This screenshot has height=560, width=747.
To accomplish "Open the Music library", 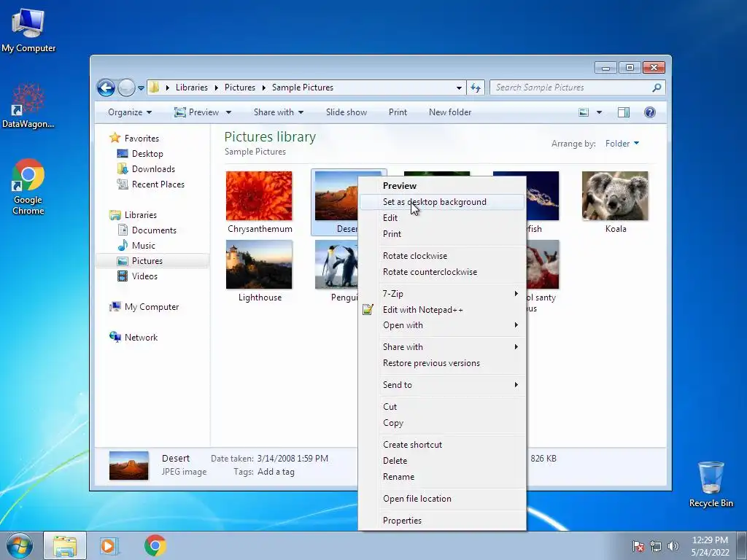I will pyautogui.click(x=144, y=246).
